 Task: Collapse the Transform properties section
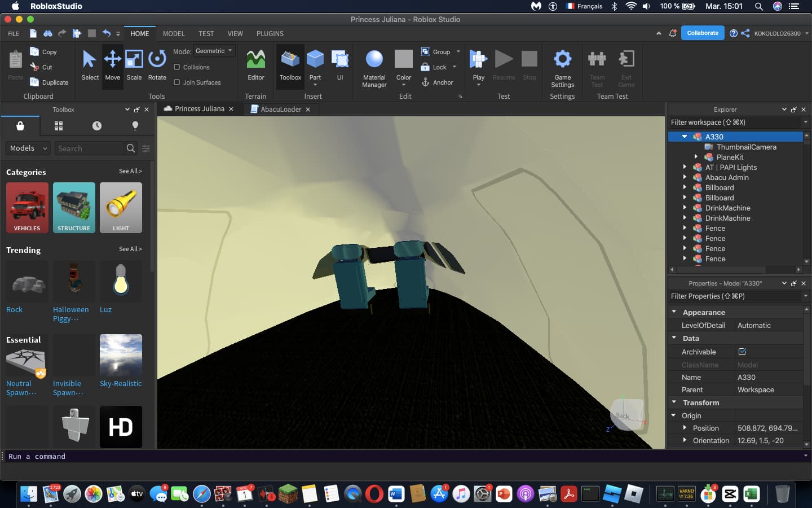(674, 402)
